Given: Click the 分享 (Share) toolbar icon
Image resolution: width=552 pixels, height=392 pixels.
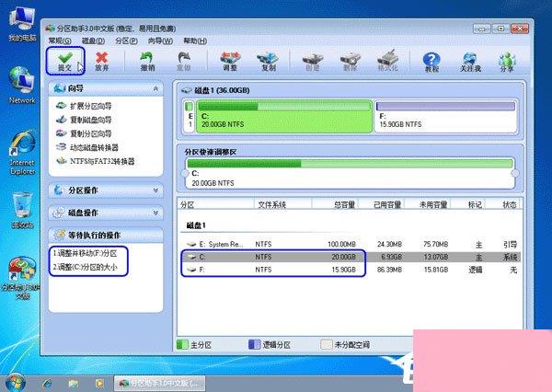Looking at the screenshot, I should pos(507,62).
